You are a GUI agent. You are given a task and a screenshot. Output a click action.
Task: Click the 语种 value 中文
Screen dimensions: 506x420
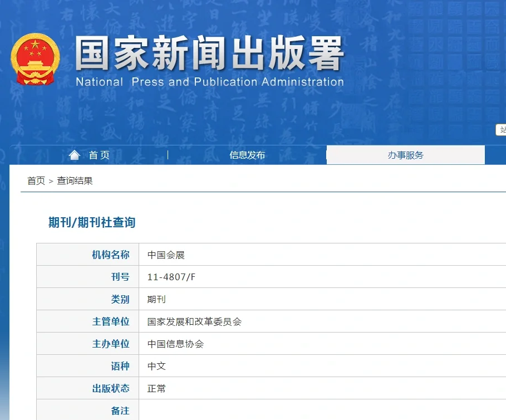click(x=156, y=366)
